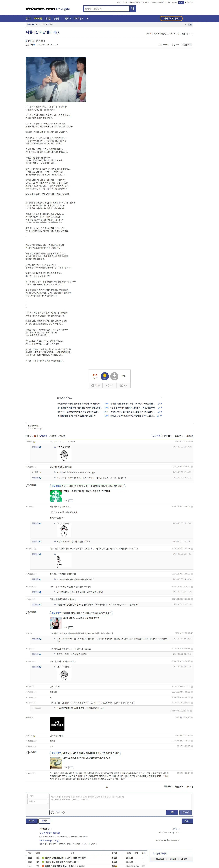Click the 야간모드 moon icon

tap(186, 2)
